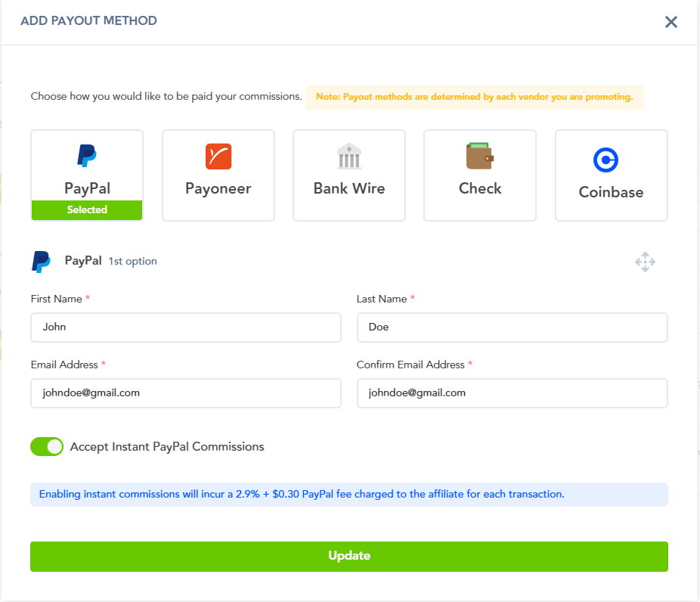This screenshot has height=602, width=700.
Task: Select the Check payout method
Action: (x=480, y=175)
